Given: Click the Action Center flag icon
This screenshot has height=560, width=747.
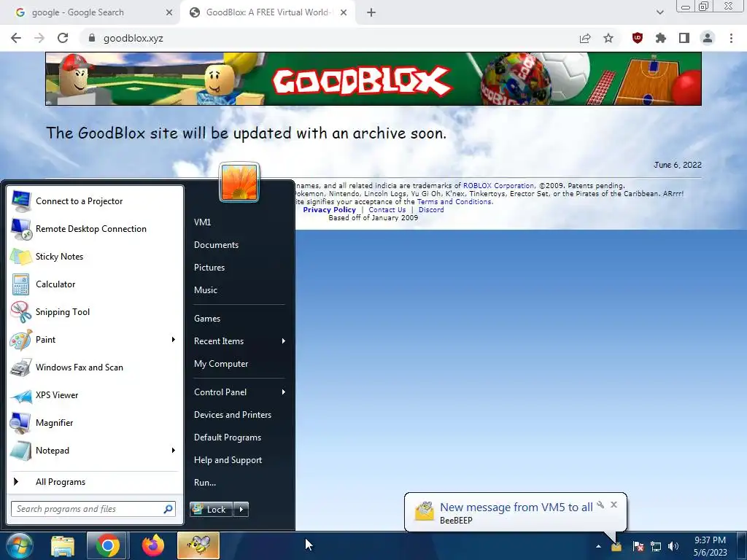Looking at the screenshot, I should coord(638,546).
